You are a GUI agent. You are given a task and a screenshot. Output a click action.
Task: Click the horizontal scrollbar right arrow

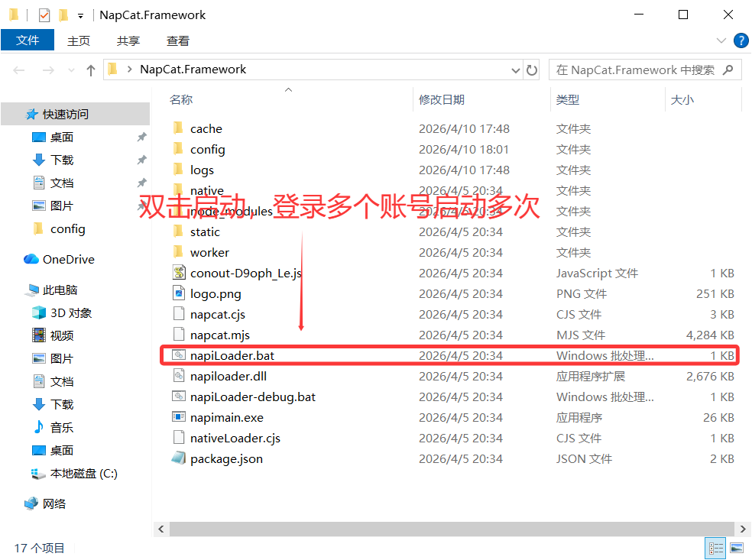click(x=742, y=529)
